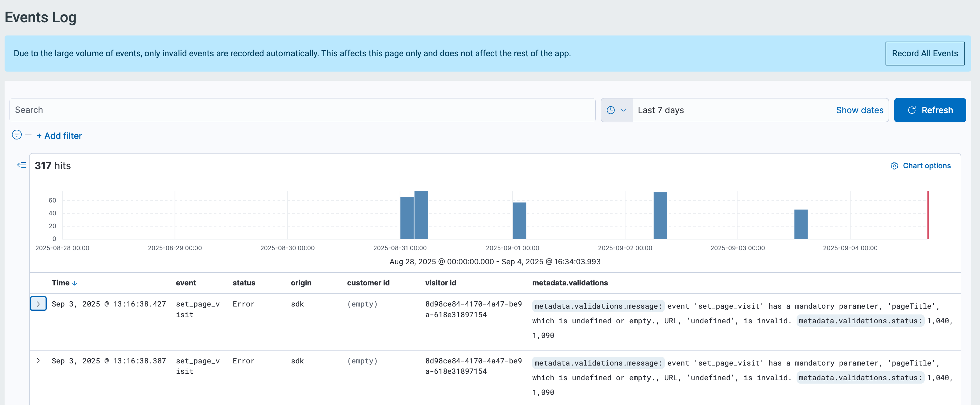
Task: Focus the Search input field
Action: click(302, 110)
